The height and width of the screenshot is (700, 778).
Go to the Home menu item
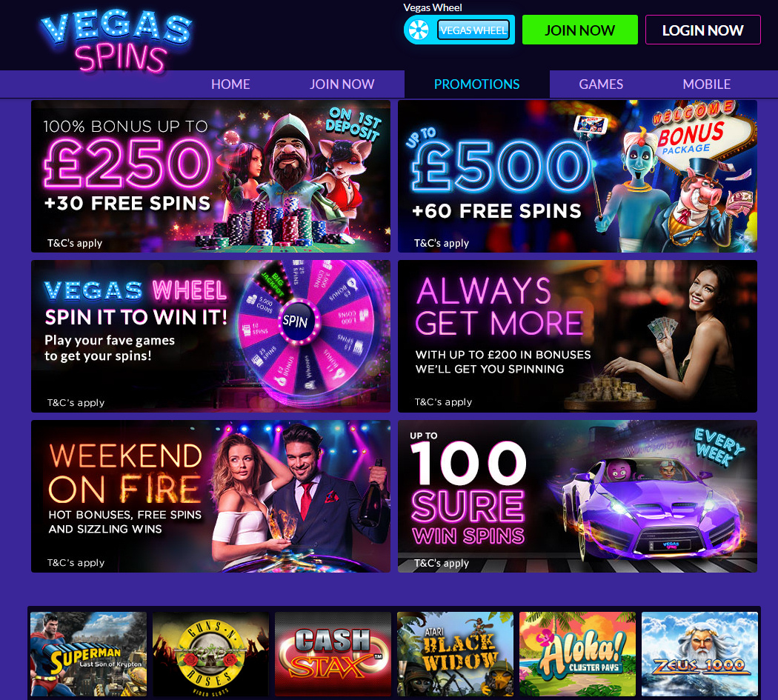pyautogui.click(x=230, y=84)
